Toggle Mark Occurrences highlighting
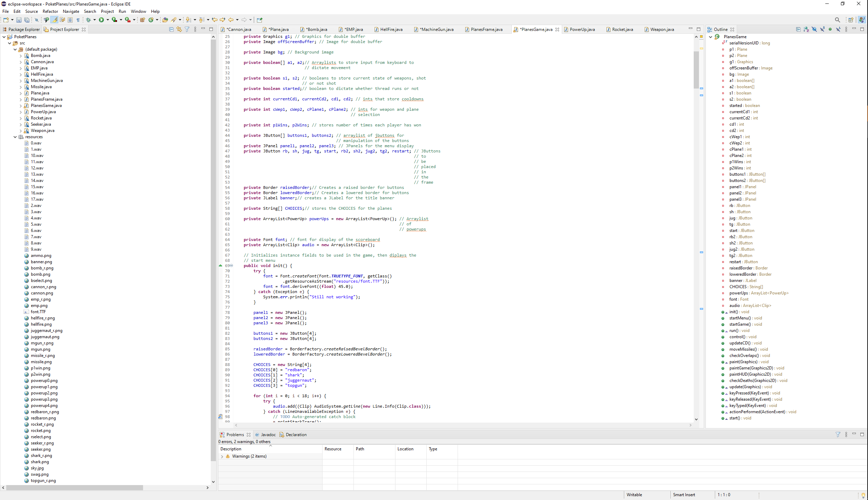Screen dimensions: 868x500 (x=55, y=20)
